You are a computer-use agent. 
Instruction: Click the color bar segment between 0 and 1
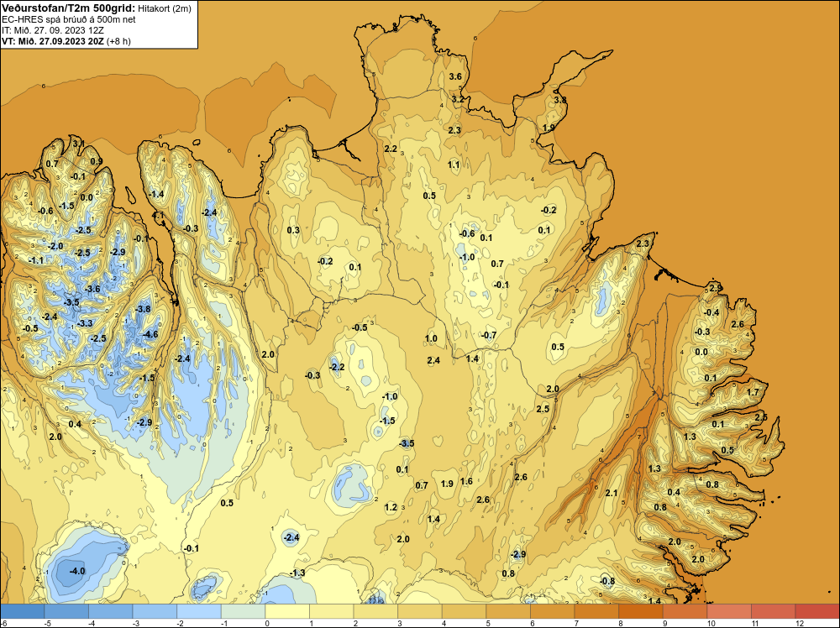click(x=287, y=611)
